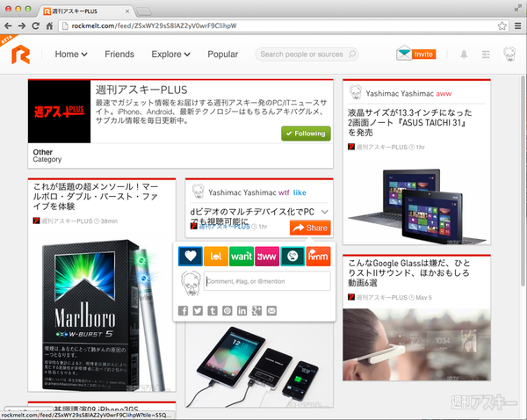Viewport: 527px width, 420px height.
Task: Click the browser home button
Action: coord(49,25)
